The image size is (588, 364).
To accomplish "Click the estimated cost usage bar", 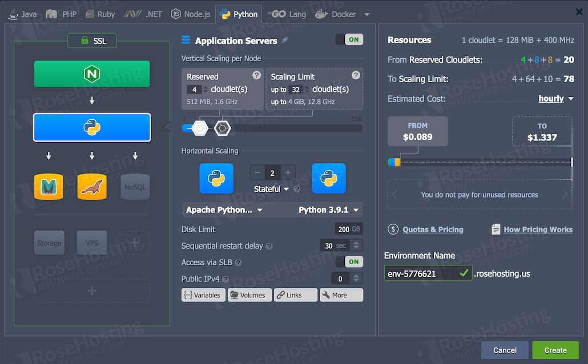I will (480, 163).
